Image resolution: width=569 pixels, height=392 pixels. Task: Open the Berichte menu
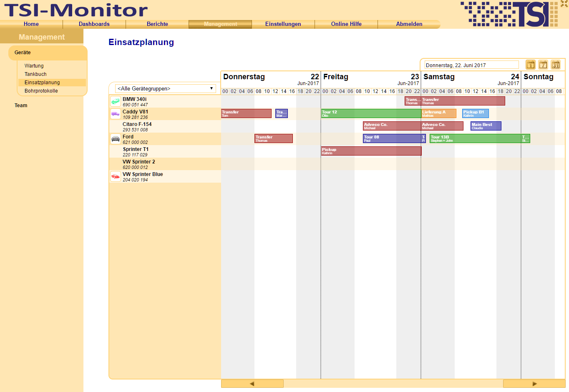tap(157, 24)
